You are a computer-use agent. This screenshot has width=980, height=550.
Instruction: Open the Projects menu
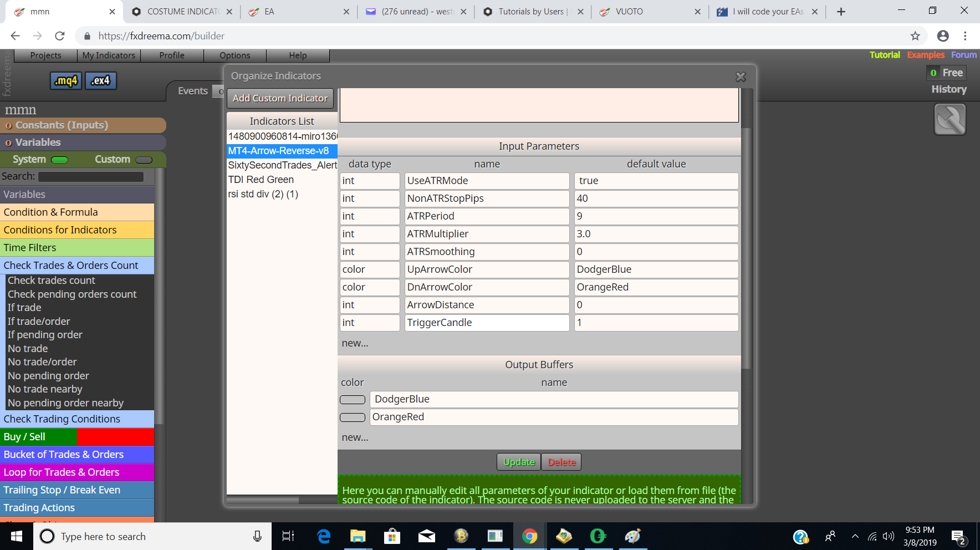45,55
